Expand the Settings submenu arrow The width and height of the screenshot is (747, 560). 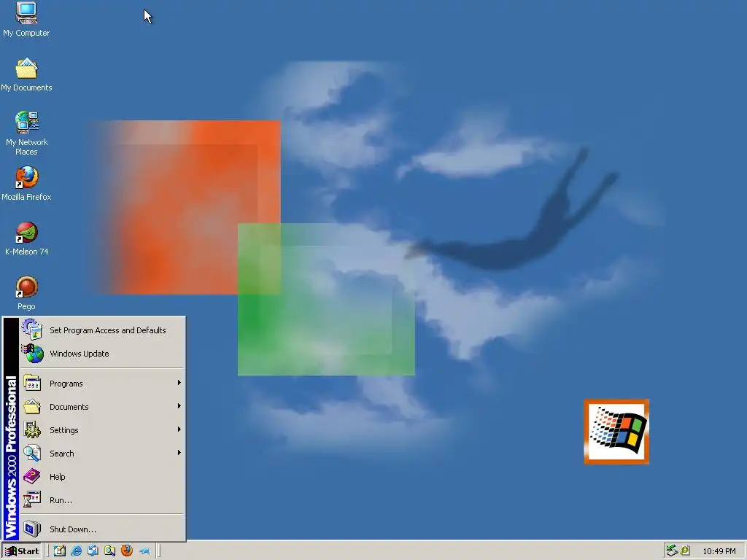tap(179, 429)
